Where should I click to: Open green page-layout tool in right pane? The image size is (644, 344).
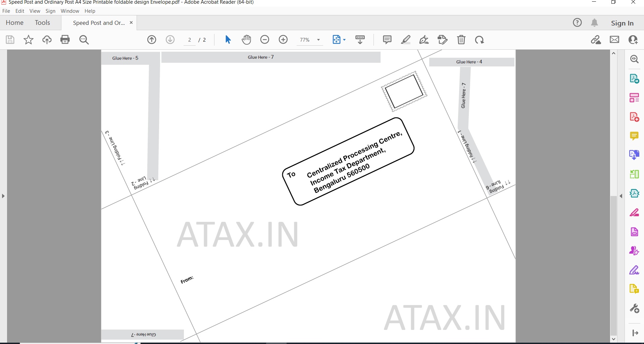click(x=634, y=174)
